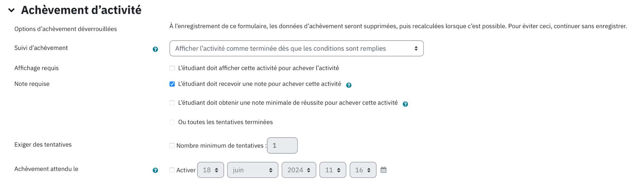The width and height of the screenshot is (644, 184).
Task: Open the year dropdown showing 2024
Action: click(x=299, y=170)
